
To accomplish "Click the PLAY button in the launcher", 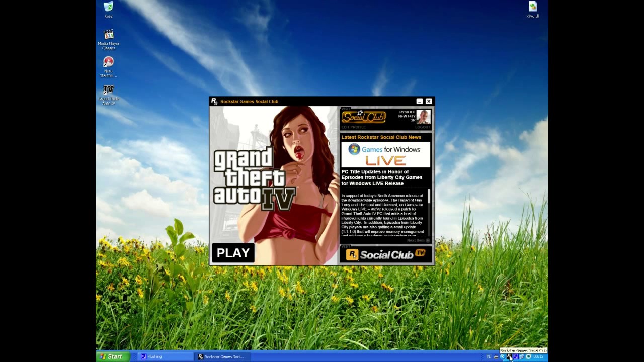I will 233,253.
